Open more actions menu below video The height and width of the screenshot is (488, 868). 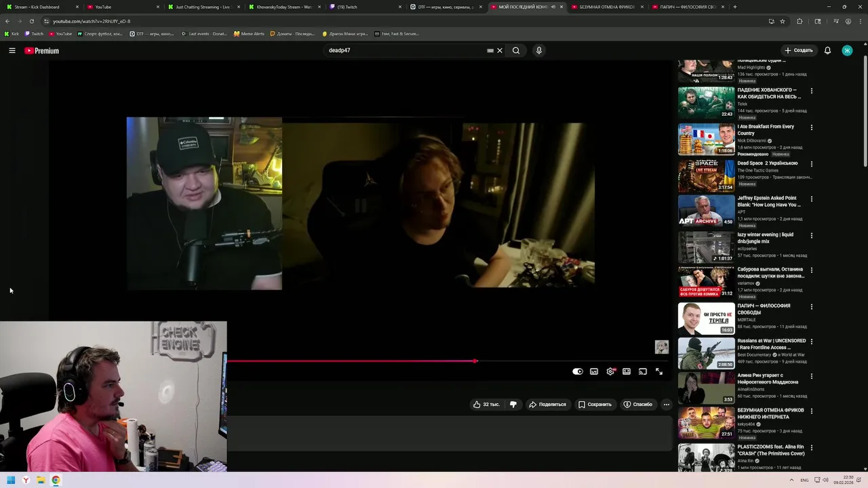pos(667,405)
